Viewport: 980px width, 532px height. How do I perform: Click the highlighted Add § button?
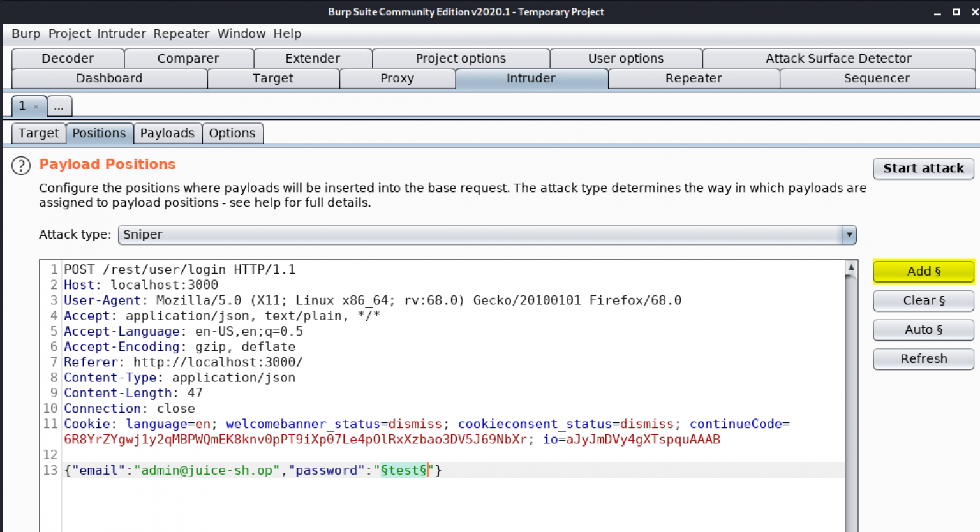click(923, 271)
